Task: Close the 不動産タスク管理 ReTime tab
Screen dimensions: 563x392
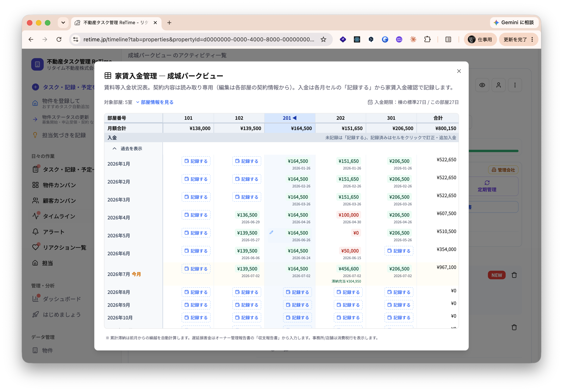Action: pos(155,23)
